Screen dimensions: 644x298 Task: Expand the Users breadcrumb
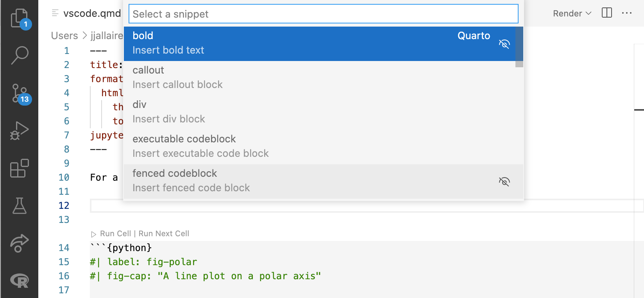(64, 36)
